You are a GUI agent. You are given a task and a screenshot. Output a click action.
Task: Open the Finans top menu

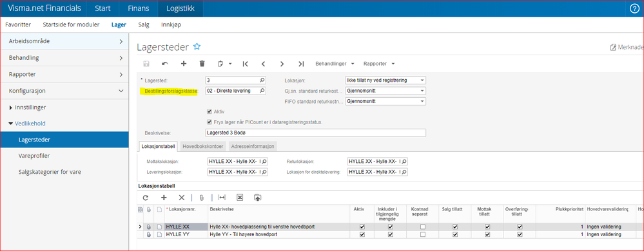139,8
